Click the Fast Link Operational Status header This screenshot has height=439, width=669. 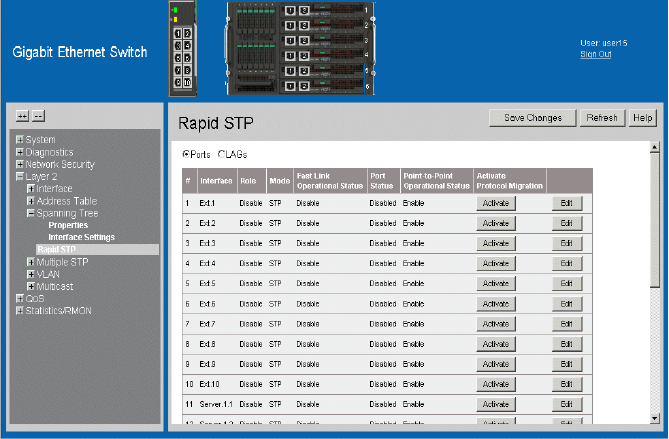point(330,181)
